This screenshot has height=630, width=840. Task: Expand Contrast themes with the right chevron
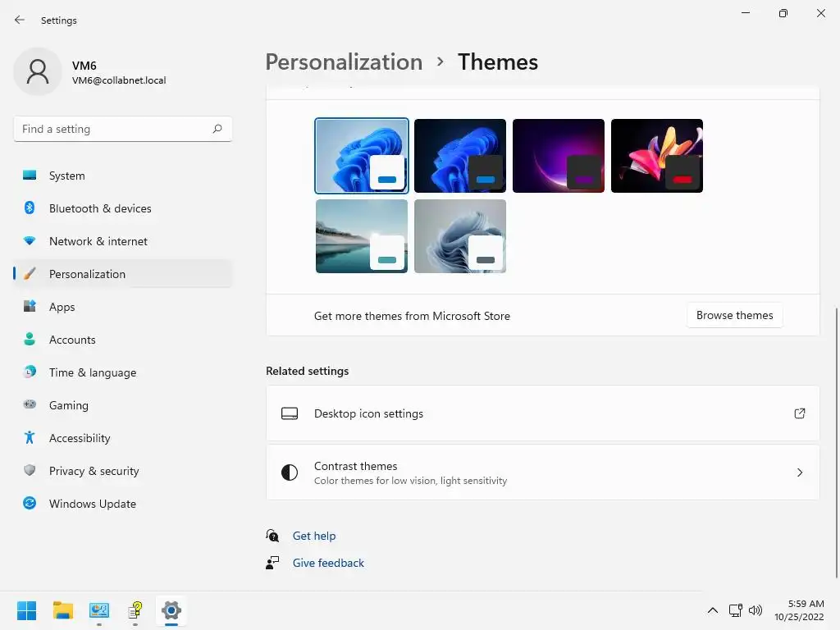coord(799,472)
